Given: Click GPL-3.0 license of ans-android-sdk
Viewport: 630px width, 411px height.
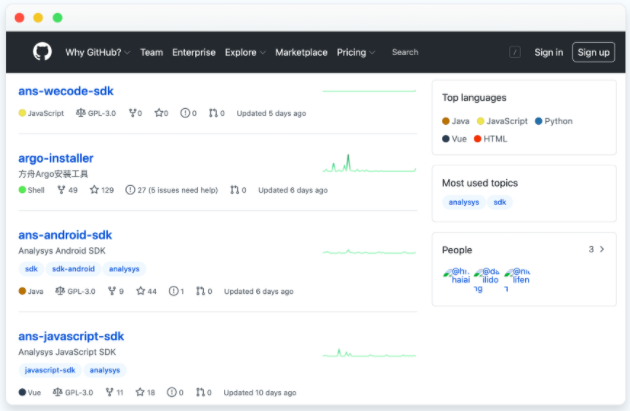Looking at the screenshot, I should [x=75, y=291].
